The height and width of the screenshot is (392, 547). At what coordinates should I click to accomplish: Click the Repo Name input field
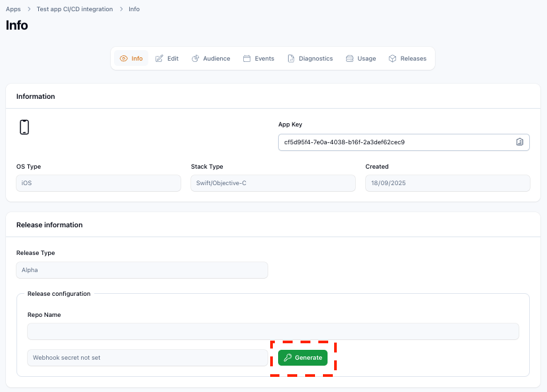273,331
